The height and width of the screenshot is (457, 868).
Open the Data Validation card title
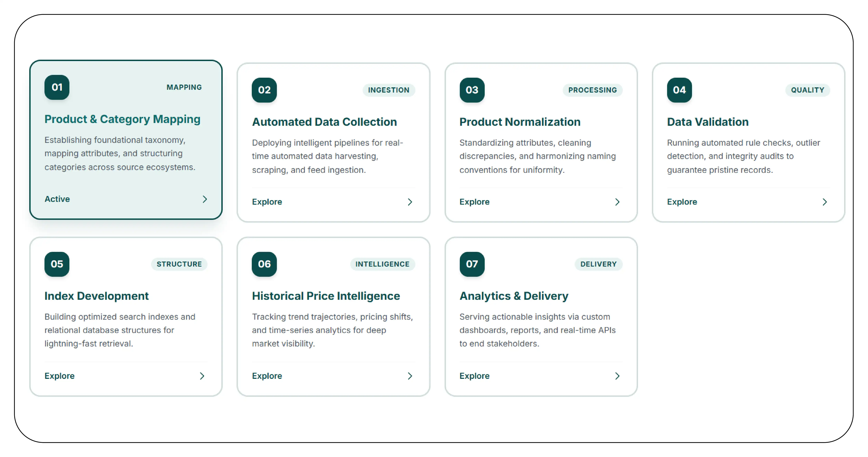coord(708,122)
